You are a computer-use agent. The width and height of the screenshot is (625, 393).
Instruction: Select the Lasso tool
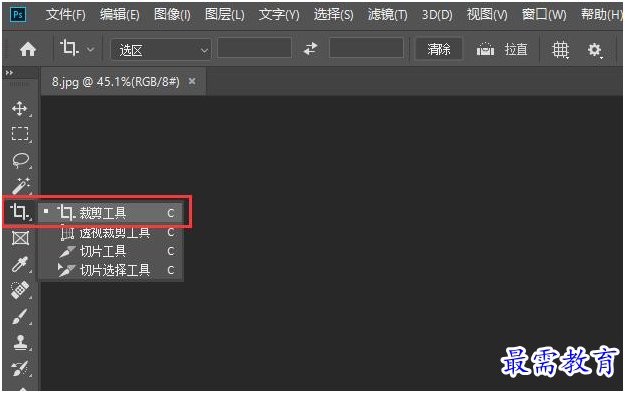click(x=20, y=160)
